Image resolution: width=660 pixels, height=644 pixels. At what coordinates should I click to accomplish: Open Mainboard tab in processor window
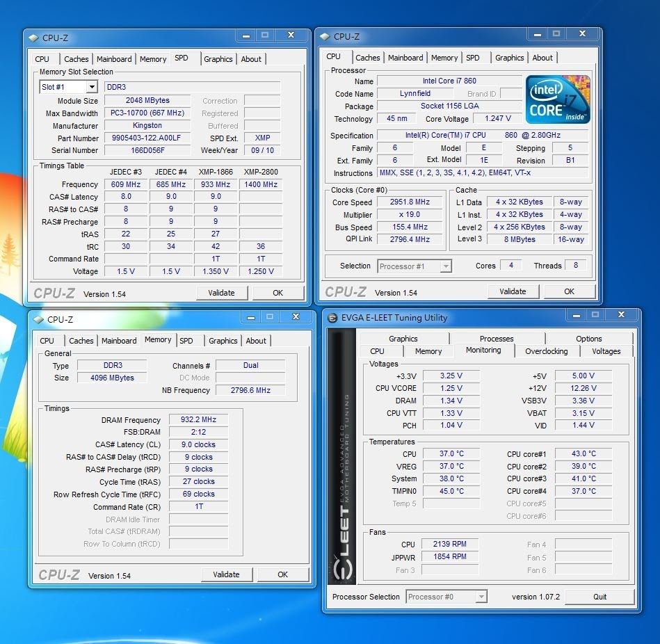point(405,58)
